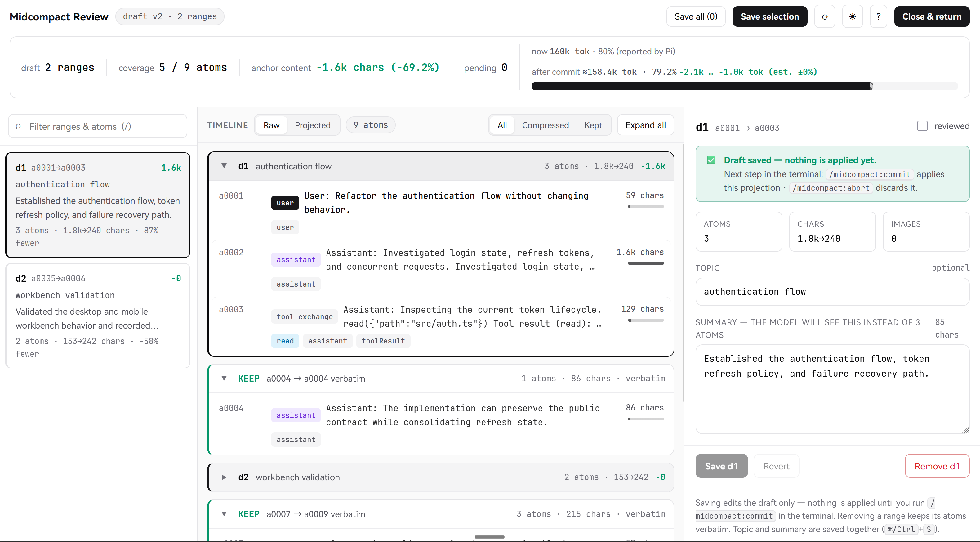This screenshot has height=542, width=980.
Task: Click the tool_exchange badge on a0003
Action: (304, 316)
